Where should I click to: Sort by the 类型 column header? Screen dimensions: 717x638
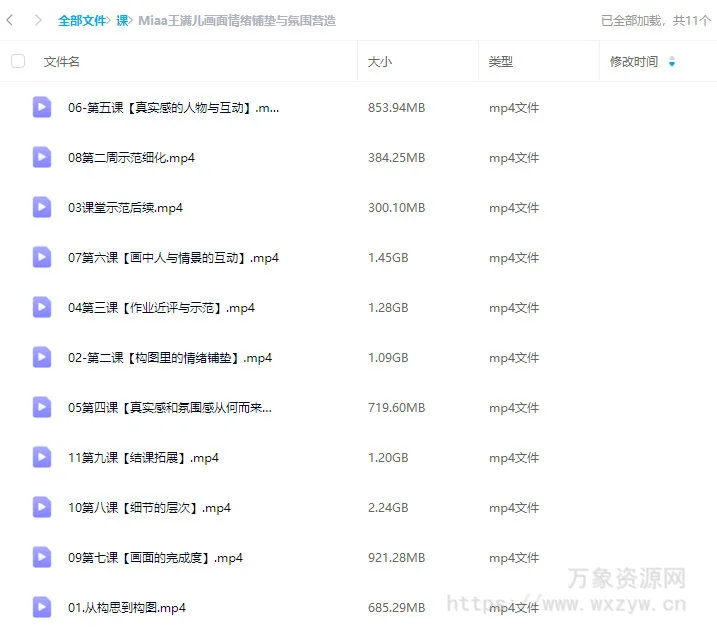click(x=500, y=61)
